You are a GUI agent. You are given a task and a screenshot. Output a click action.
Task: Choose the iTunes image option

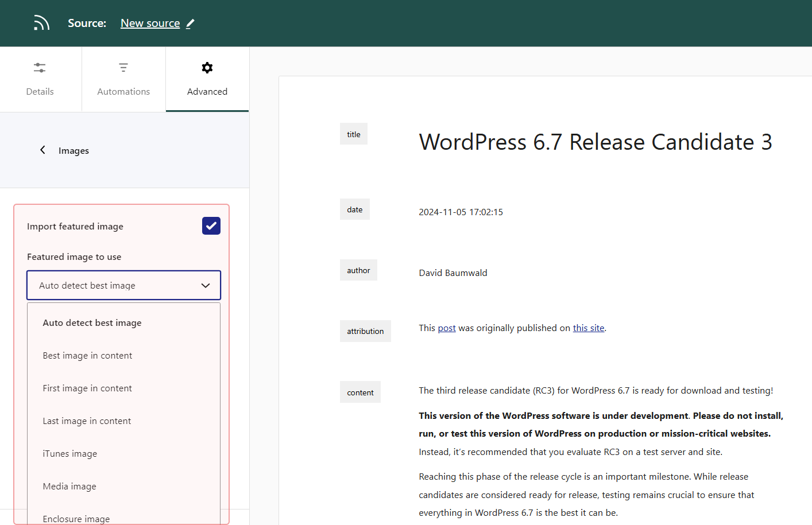coord(69,453)
